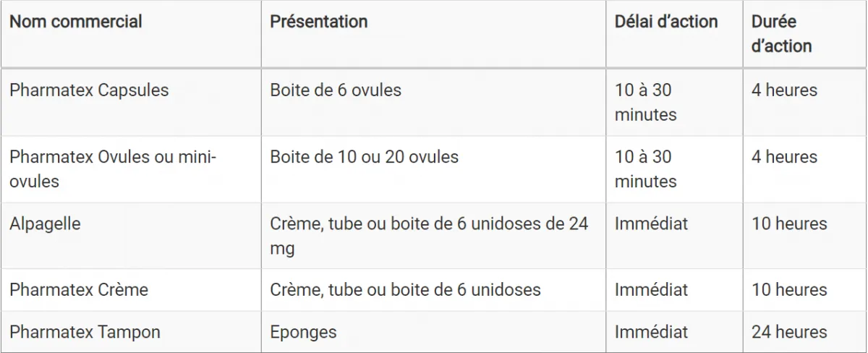Select Pharmatex Crème's 'Crème, tube ou boite' cell
This screenshot has width=868, height=353.
[405, 290]
